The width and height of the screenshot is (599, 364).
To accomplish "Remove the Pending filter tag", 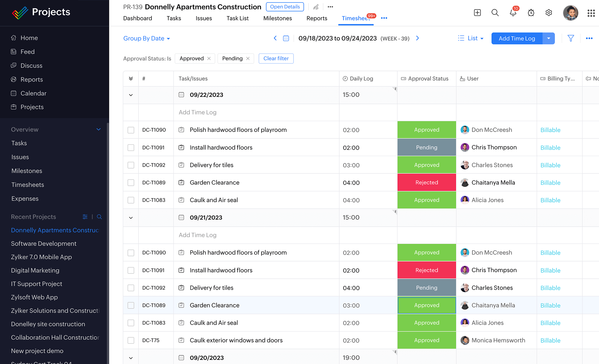I will pos(248,59).
